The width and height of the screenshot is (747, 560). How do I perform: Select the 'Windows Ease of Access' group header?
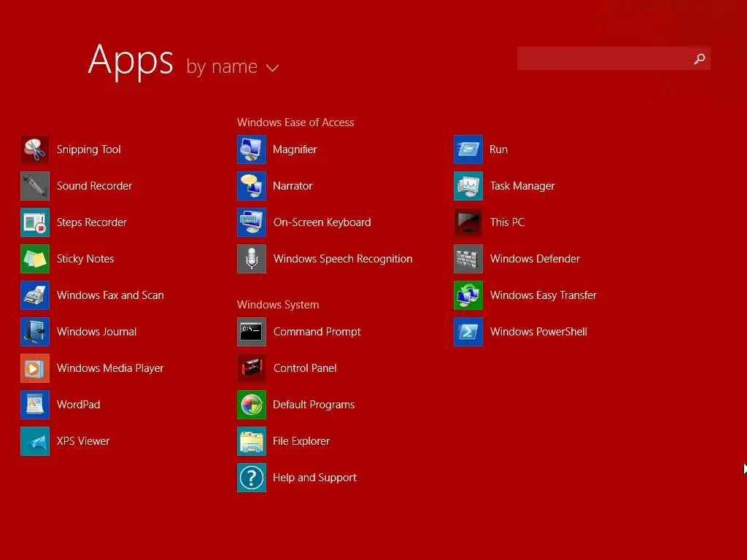pyautogui.click(x=295, y=122)
